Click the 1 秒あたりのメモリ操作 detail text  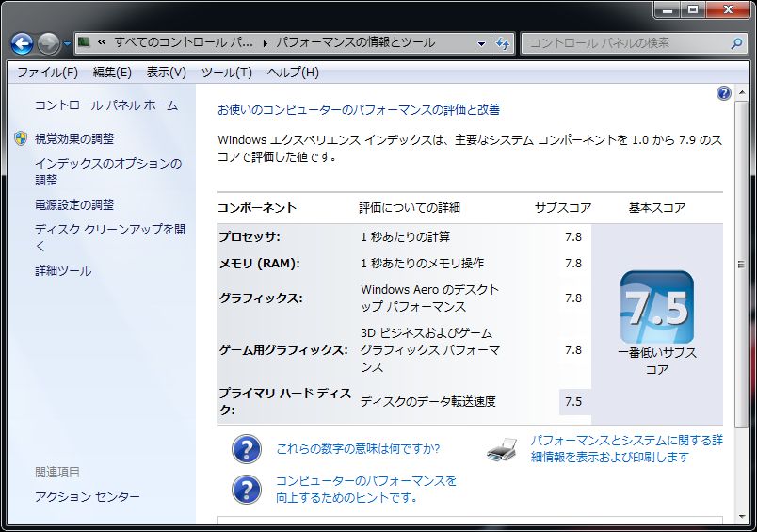click(423, 264)
